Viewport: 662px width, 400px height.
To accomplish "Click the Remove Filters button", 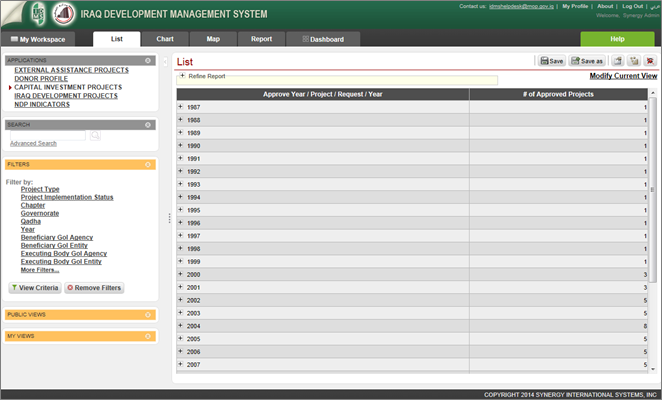I will [94, 288].
